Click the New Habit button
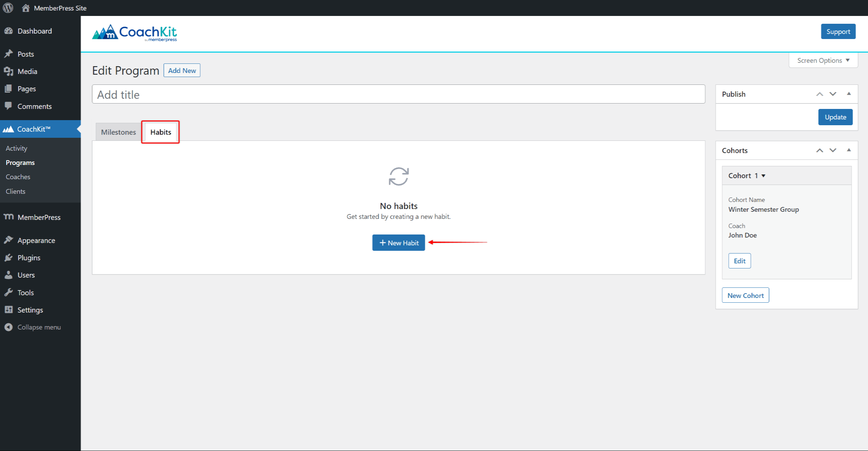This screenshot has width=868, height=451. point(399,243)
